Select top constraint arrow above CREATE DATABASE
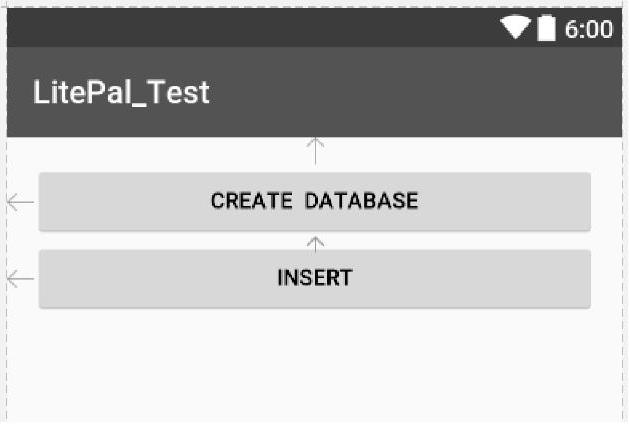This screenshot has height=428, width=629. tap(315, 151)
